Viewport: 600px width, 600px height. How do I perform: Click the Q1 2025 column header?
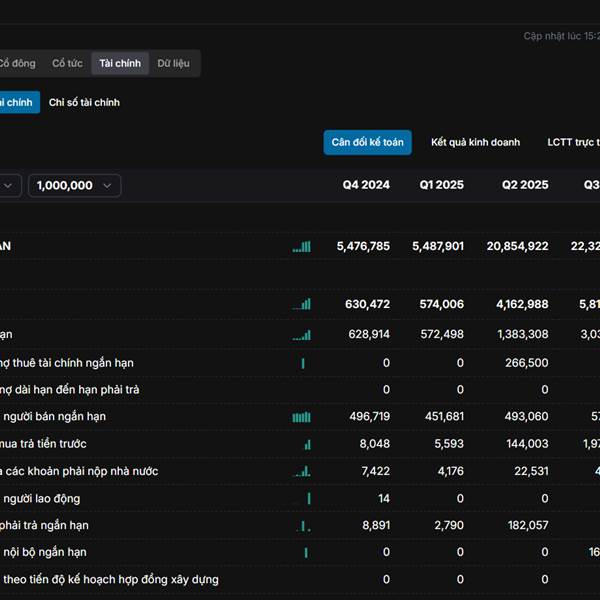441,185
